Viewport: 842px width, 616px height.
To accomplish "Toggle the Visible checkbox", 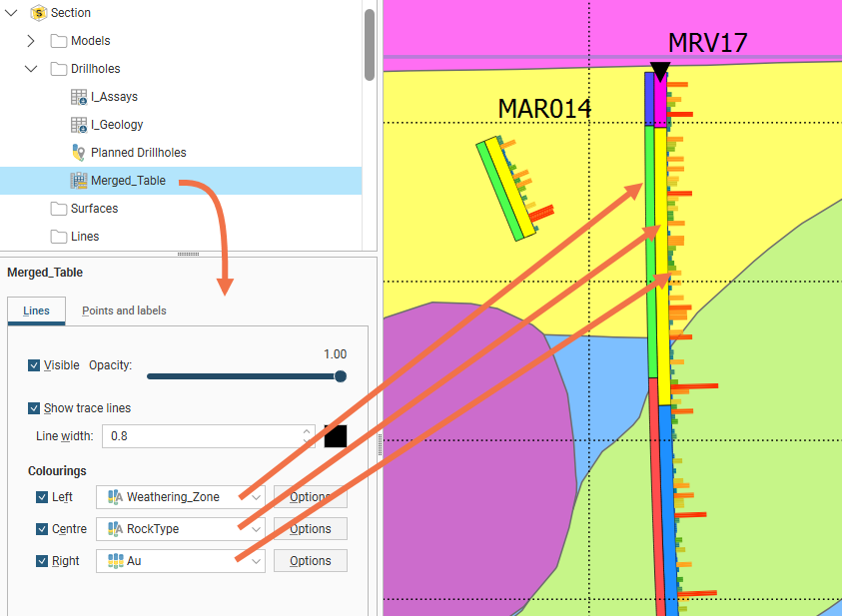I will click(35, 365).
